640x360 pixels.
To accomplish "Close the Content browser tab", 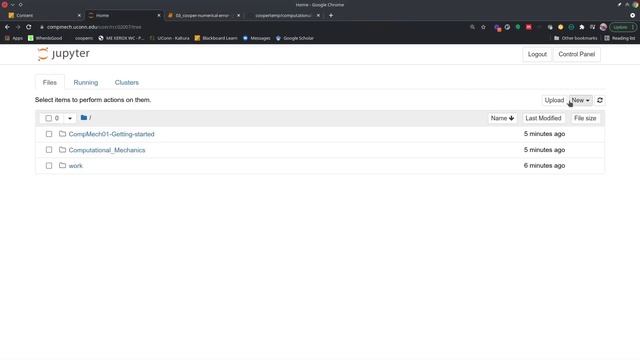I will pyautogui.click(x=79, y=16).
